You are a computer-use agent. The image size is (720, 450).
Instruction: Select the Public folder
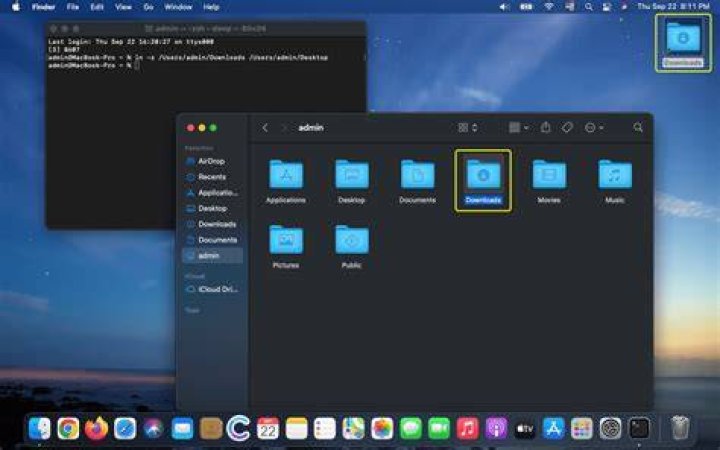pyautogui.click(x=352, y=246)
